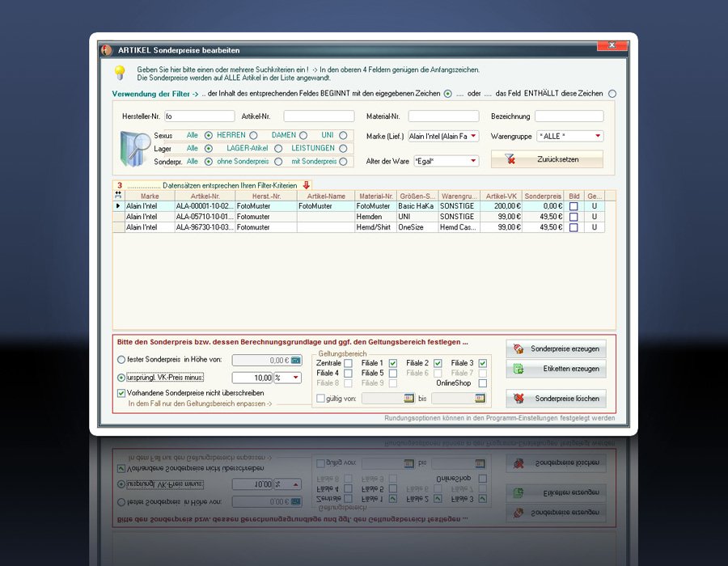
Task: Select BEGINNT filter mode radio button
Action: [x=447, y=94]
